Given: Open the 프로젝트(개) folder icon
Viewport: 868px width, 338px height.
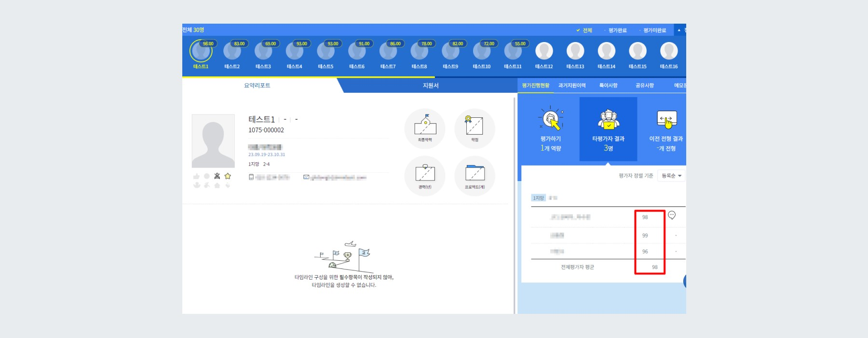Looking at the screenshot, I should [x=475, y=176].
